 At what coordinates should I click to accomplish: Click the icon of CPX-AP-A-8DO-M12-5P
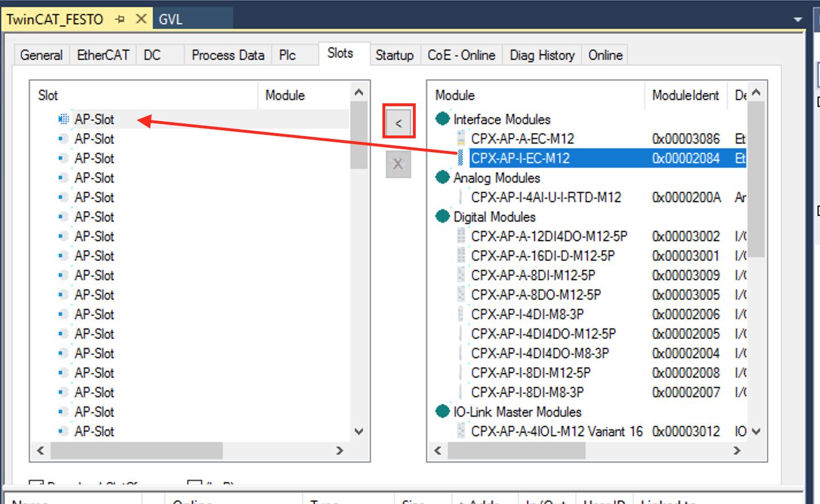click(x=461, y=294)
